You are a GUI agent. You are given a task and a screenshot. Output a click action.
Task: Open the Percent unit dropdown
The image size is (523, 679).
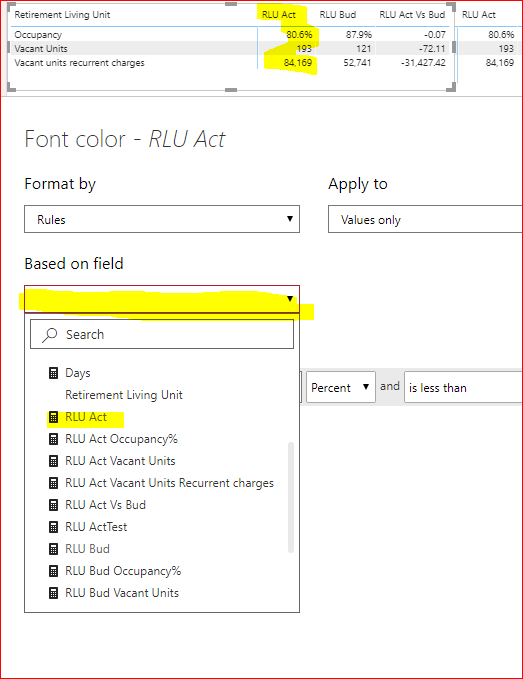click(x=341, y=387)
